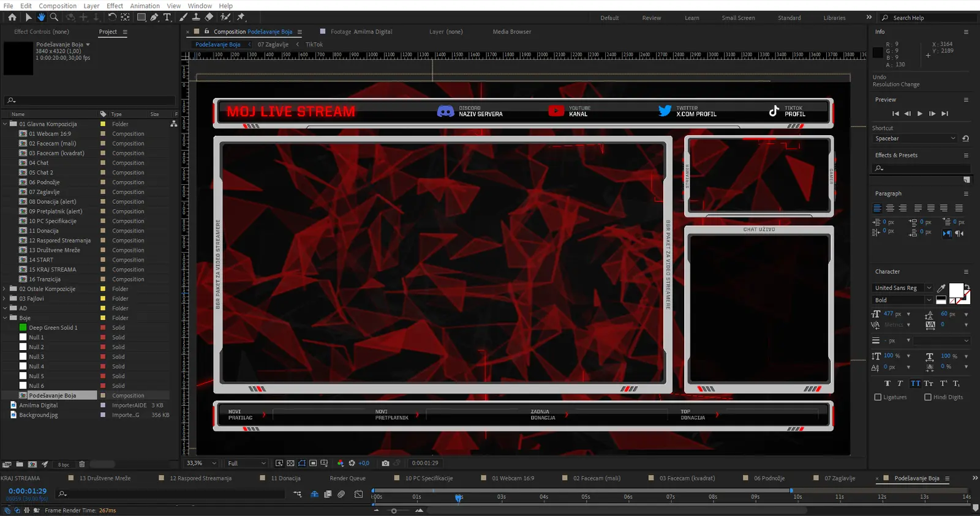Take a snapshot with the camera icon

(x=385, y=463)
